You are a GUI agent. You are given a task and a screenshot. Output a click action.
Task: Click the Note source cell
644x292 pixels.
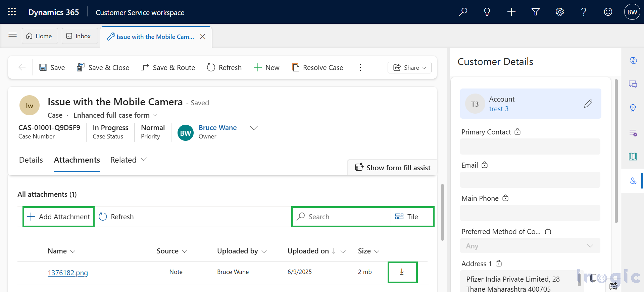pos(176,272)
